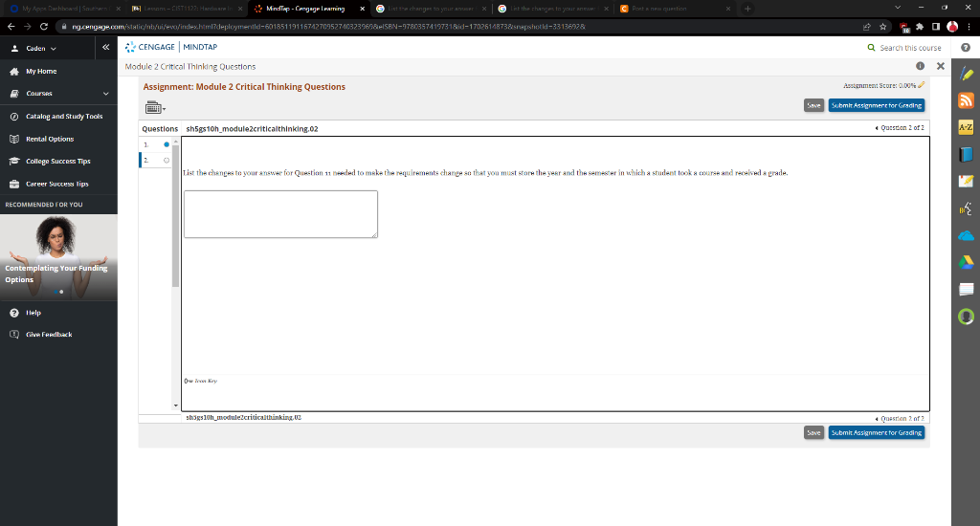Image resolution: width=980 pixels, height=526 pixels.
Task: Click the share page icon in address bar
Action: click(866, 26)
